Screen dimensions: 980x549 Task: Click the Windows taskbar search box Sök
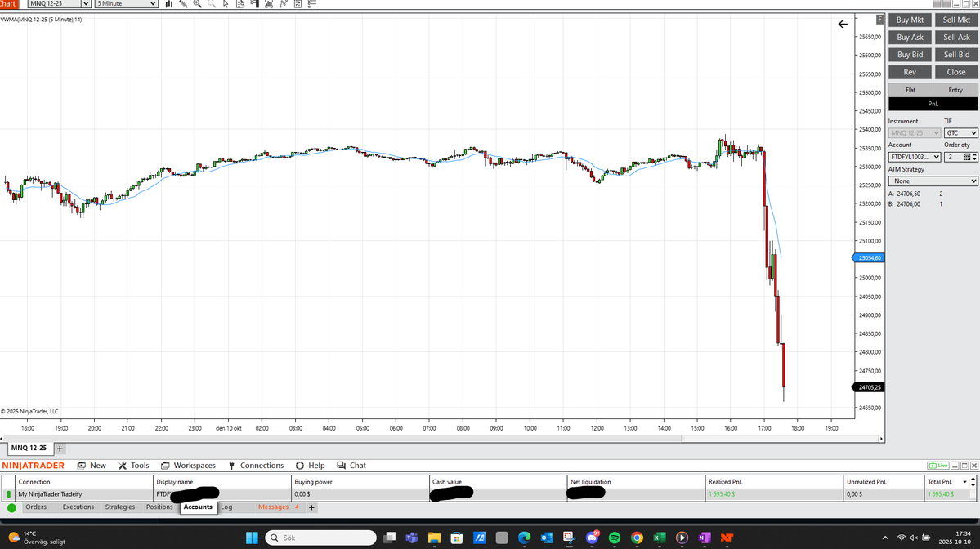click(320, 538)
